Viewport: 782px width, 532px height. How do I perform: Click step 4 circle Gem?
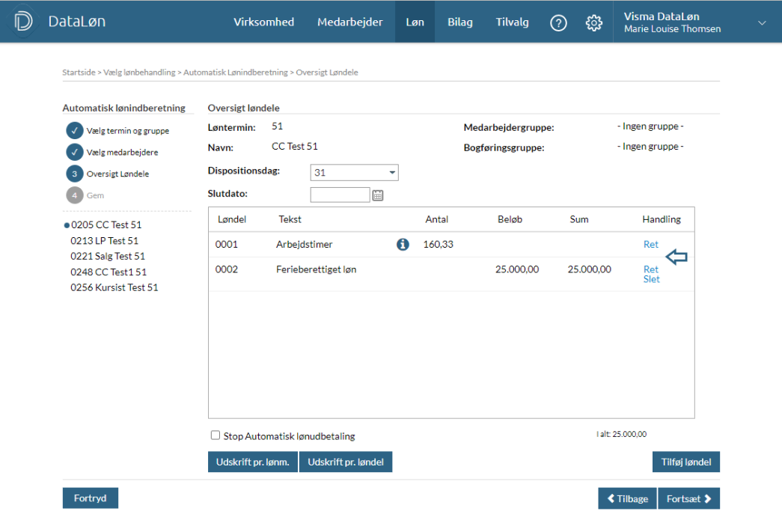coord(74,195)
